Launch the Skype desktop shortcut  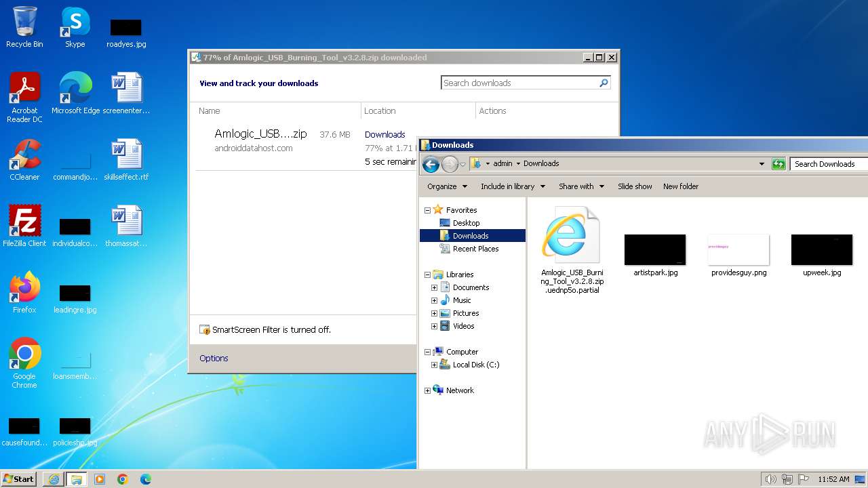click(75, 27)
